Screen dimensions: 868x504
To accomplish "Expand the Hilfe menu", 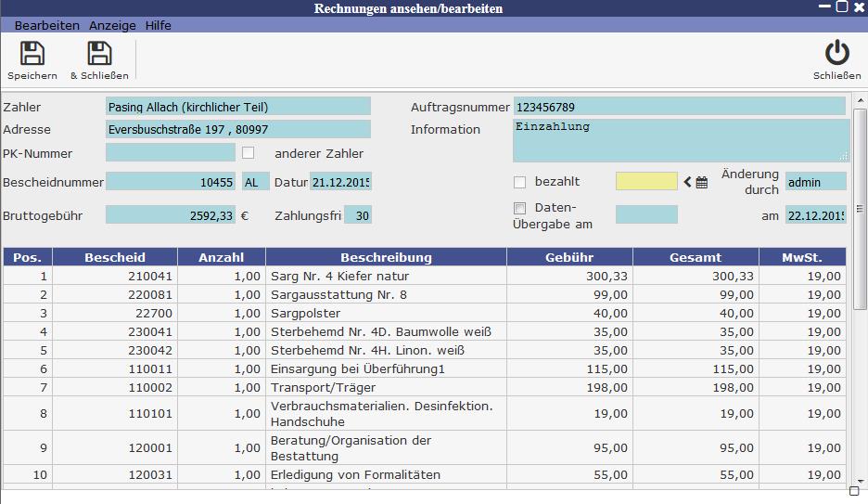I will click(158, 26).
